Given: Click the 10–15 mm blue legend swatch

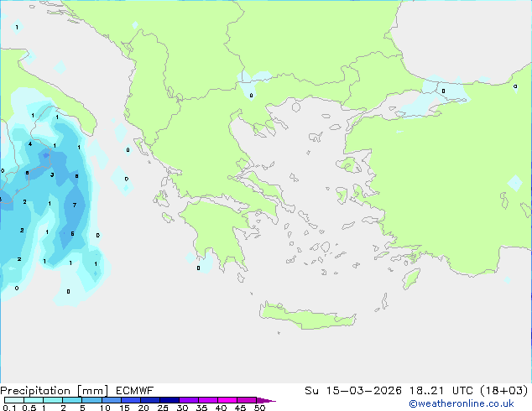Looking at the screenshot, I should 111,400.
